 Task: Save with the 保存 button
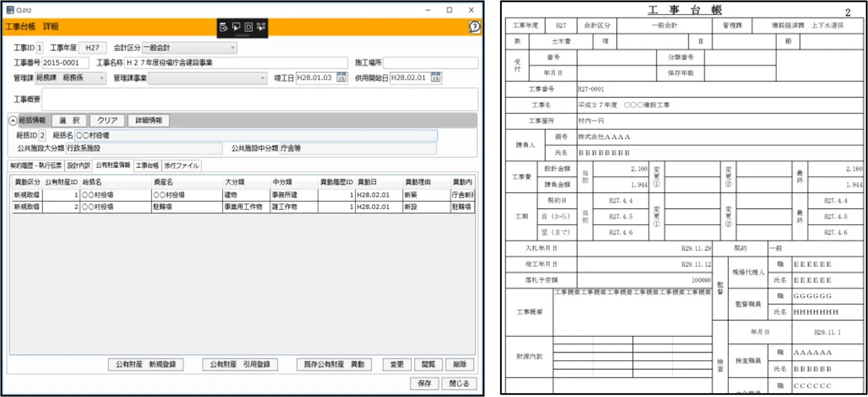[425, 383]
